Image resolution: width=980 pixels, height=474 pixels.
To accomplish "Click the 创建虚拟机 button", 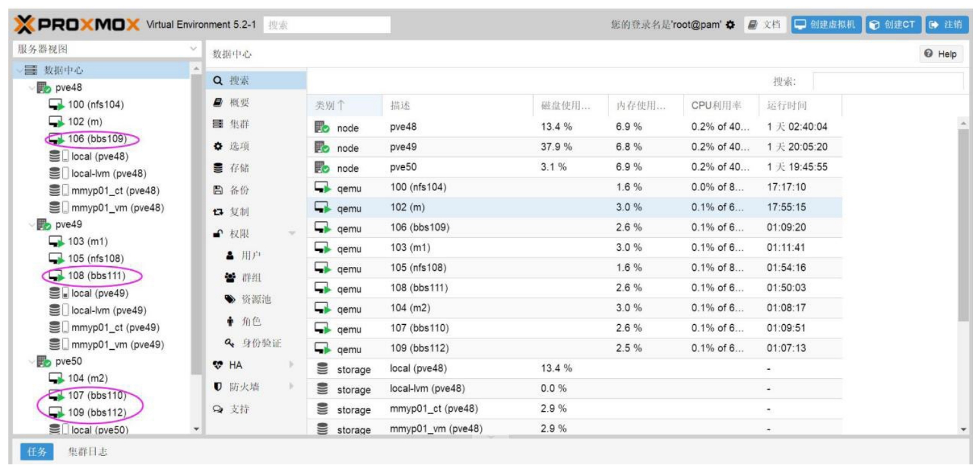I will pyautogui.click(x=826, y=25).
